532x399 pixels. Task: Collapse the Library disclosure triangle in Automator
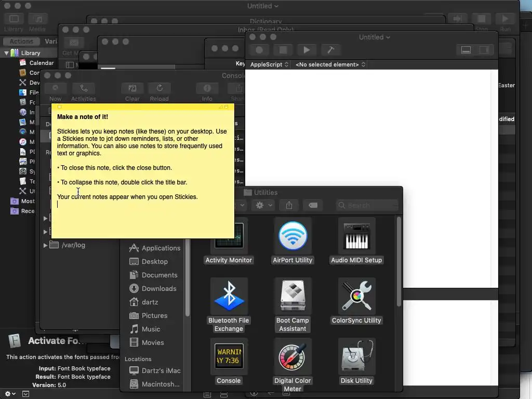6,53
